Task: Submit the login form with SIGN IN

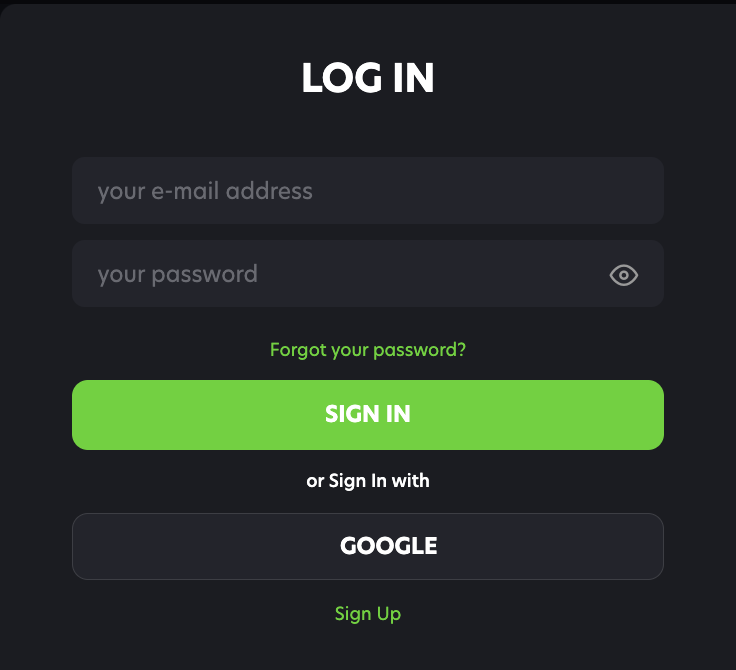Action: tap(368, 415)
